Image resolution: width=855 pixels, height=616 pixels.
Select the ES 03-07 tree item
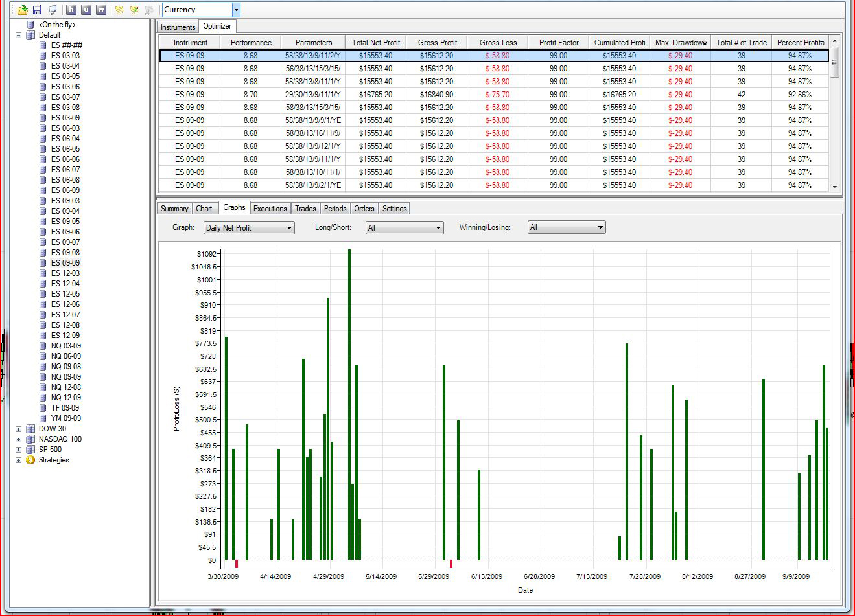tap(65, 97)
